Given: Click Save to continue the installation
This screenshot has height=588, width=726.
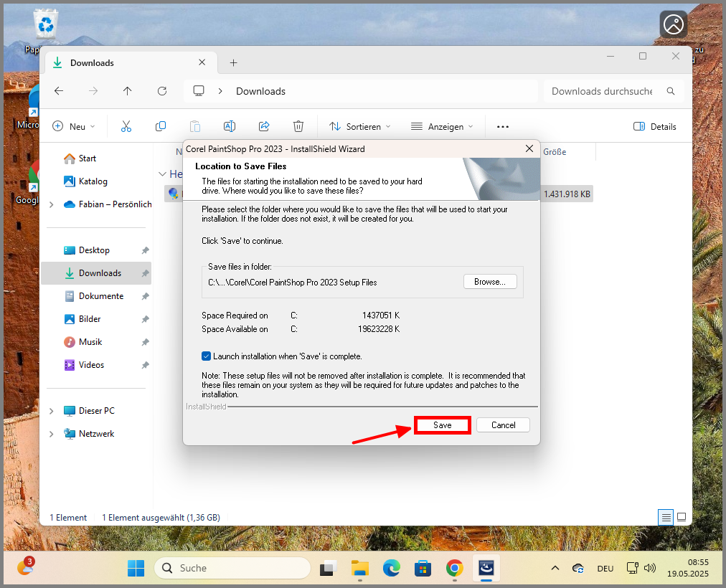Looking at the screenshot, I should click(442, 425).
